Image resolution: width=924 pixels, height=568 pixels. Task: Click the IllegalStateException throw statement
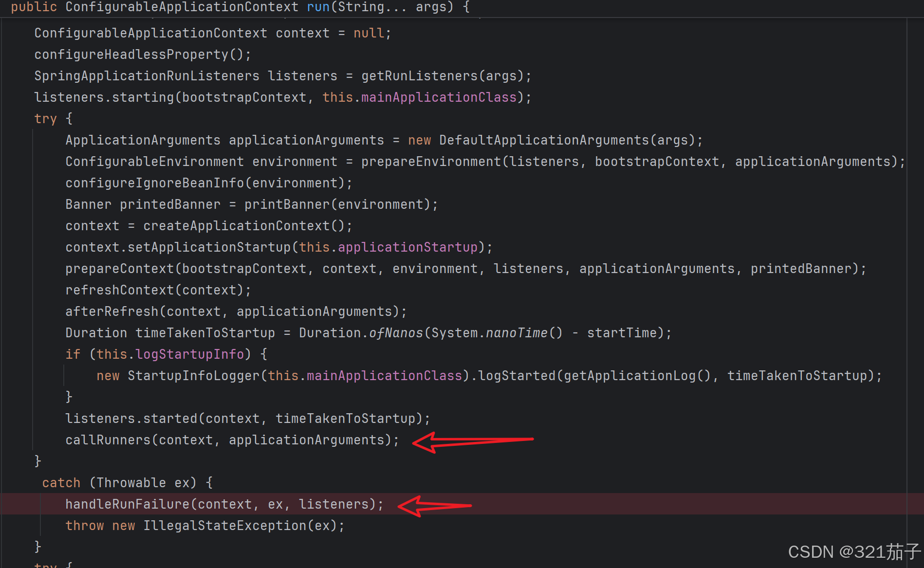(204, 525)
